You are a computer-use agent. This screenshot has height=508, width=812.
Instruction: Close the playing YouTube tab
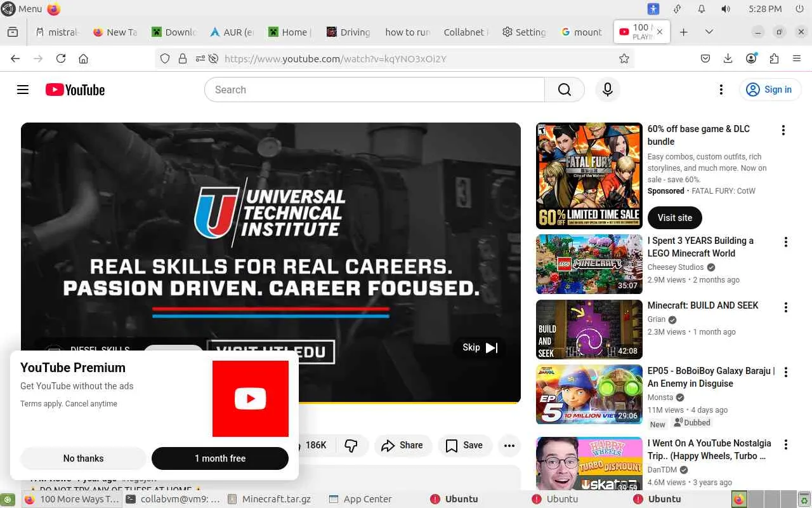pos(660,31)
